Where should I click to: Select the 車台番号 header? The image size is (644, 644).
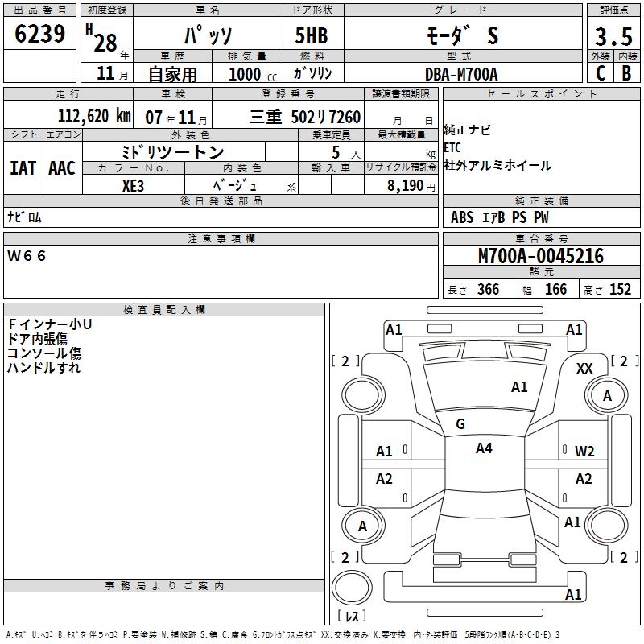[541, 238]
